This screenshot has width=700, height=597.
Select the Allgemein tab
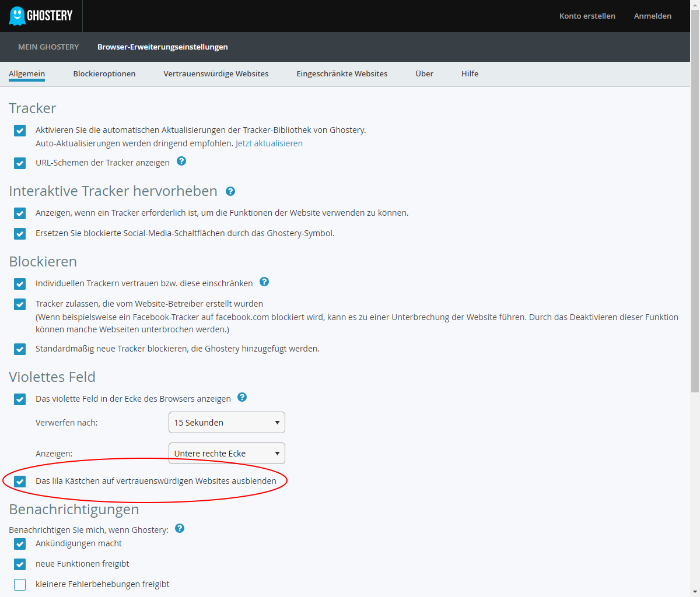pyautogui.click(x=27, y=74)
